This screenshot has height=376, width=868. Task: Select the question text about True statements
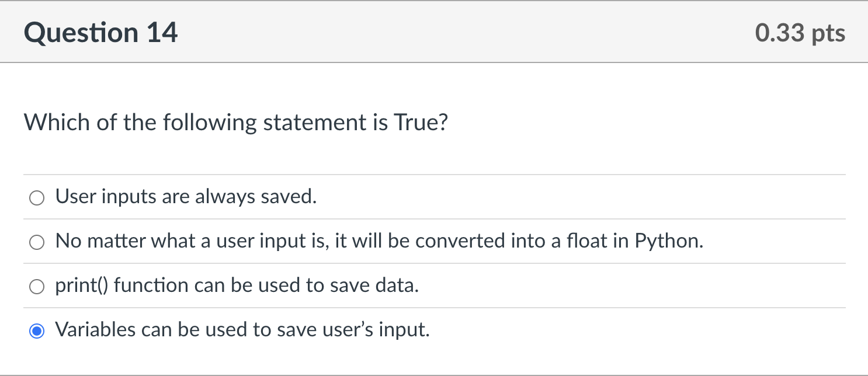click(236, 123)
